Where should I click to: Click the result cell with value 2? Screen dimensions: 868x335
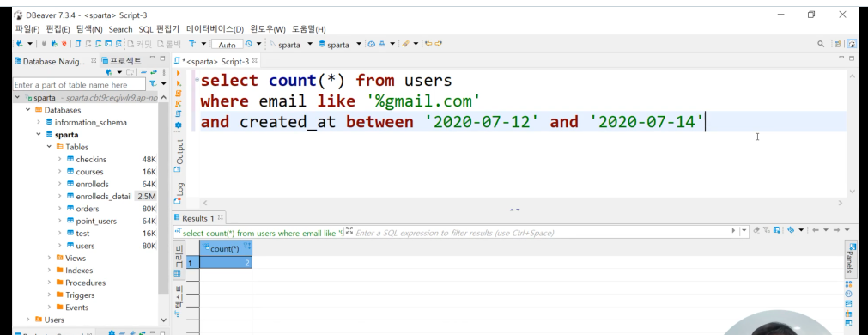[x=226, y=263]
